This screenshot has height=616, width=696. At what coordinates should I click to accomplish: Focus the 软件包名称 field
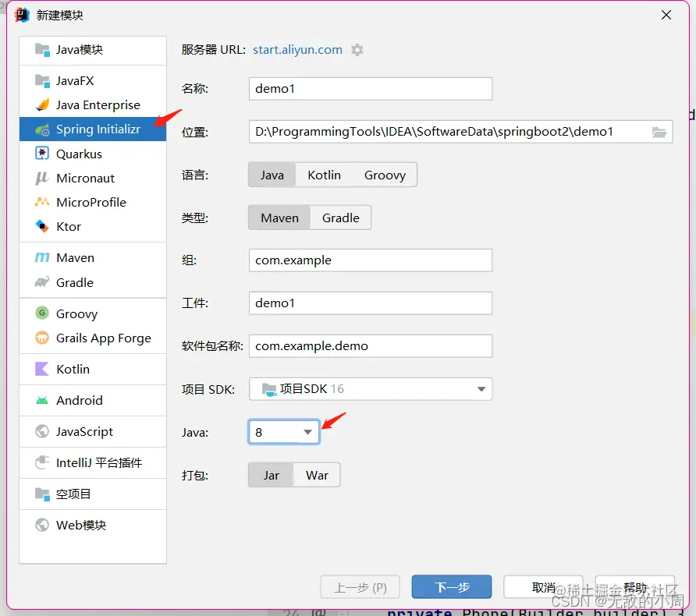(370, 346)
